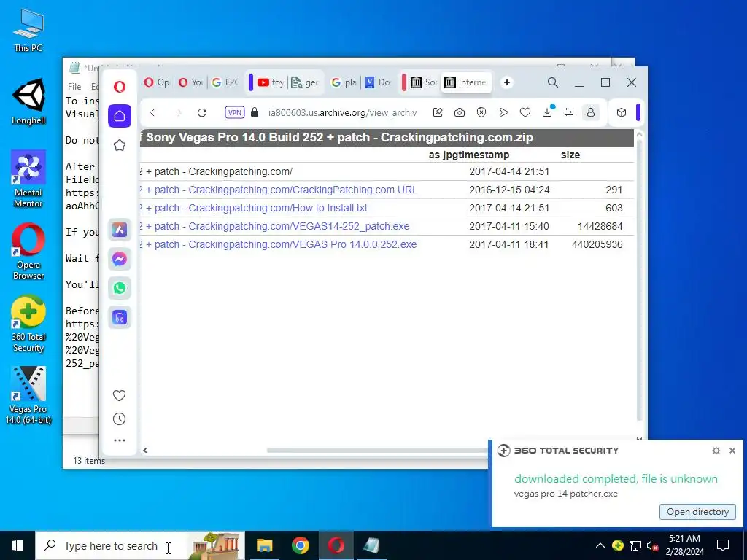Viewport: 747px width, 560px height.
Task: Toggle the VPN badge in address bar
Action: pos(234,113)
